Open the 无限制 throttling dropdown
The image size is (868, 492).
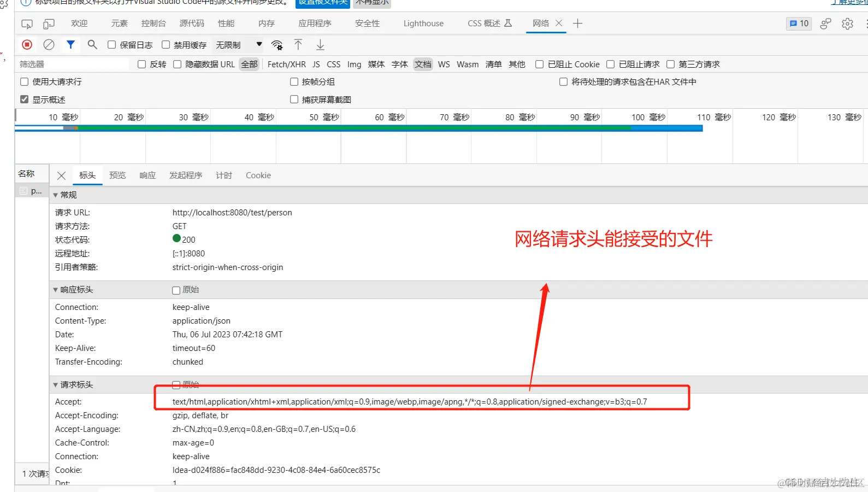pyautogui.click(x=239, y=45)
